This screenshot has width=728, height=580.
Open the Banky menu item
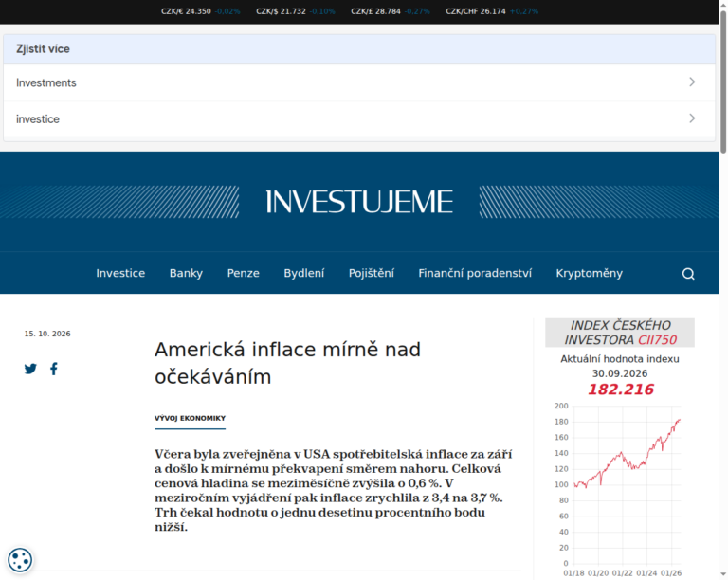(x=186, y=273)
